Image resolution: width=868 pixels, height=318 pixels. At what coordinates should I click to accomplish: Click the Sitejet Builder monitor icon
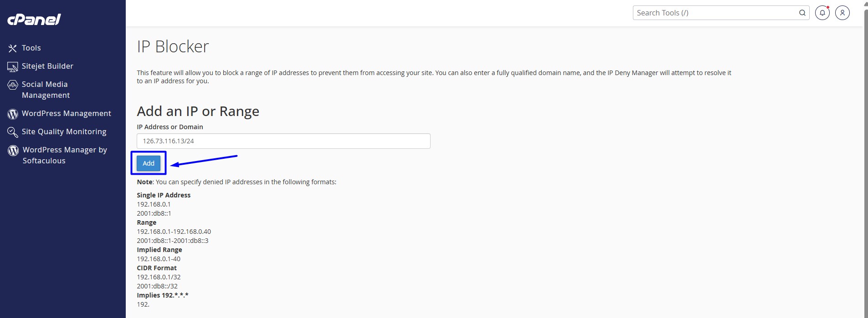(x=13, y=66)
